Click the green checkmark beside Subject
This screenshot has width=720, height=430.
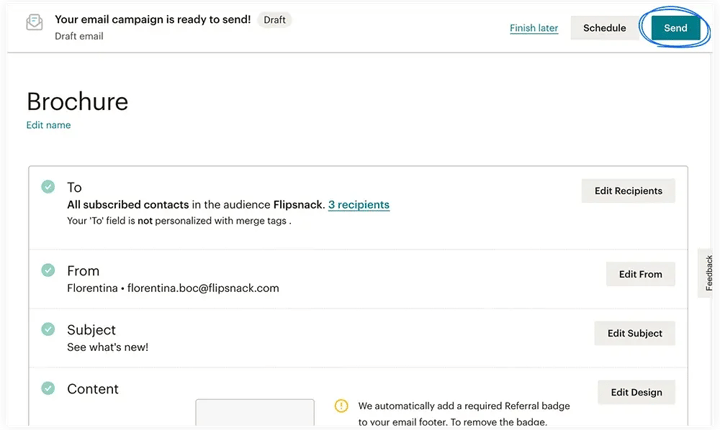48,329
